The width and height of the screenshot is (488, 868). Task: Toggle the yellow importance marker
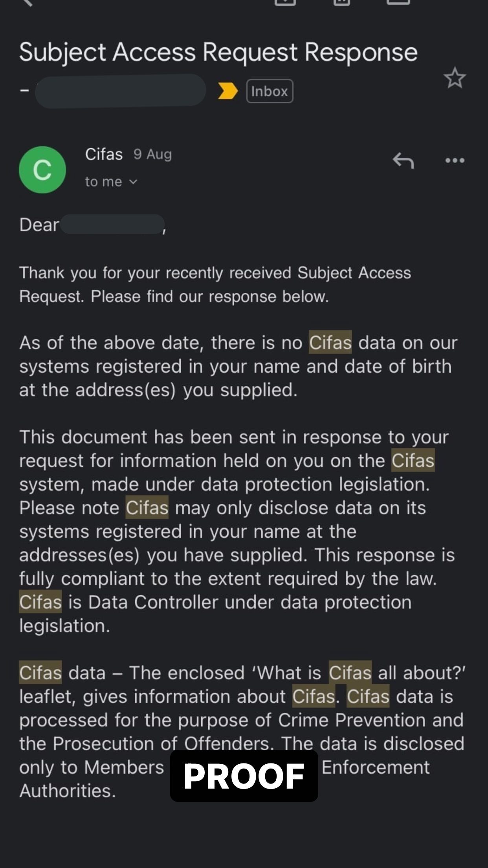point(227,91)
